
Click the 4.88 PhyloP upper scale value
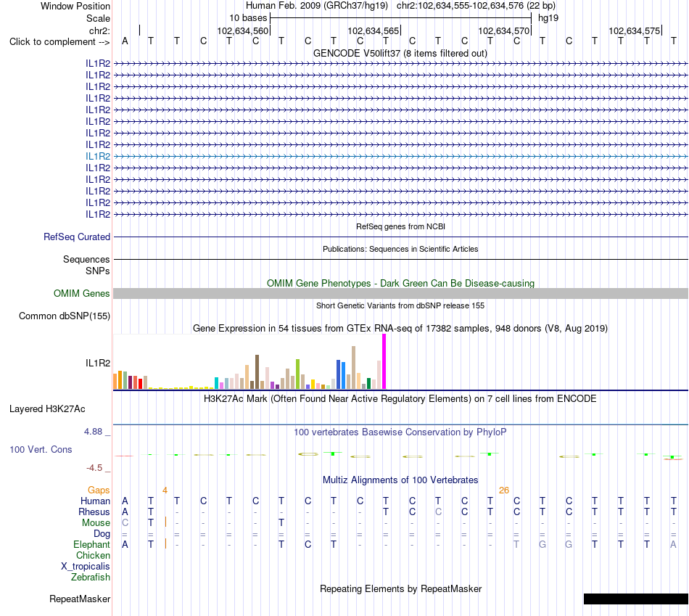pyautogui.click(x=93, y=432)
